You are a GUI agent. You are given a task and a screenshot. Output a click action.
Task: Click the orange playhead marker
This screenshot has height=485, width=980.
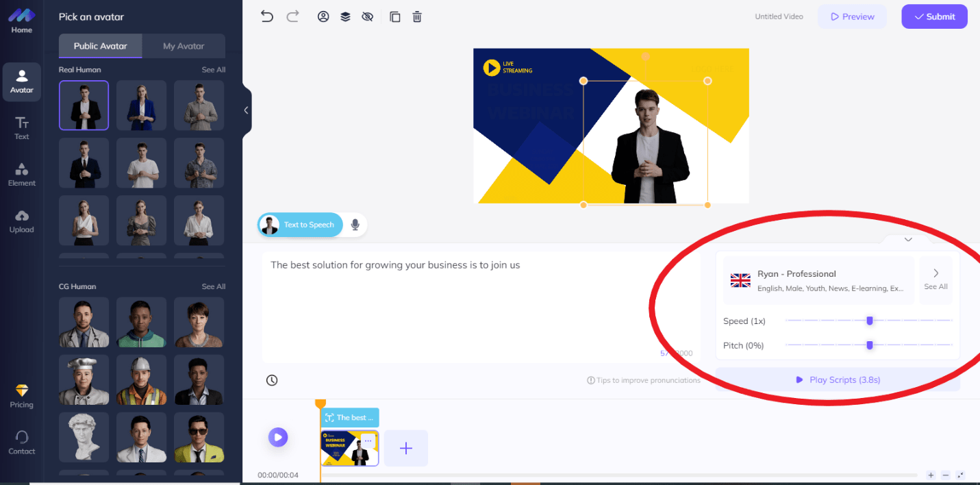click(x=320, y=403)
